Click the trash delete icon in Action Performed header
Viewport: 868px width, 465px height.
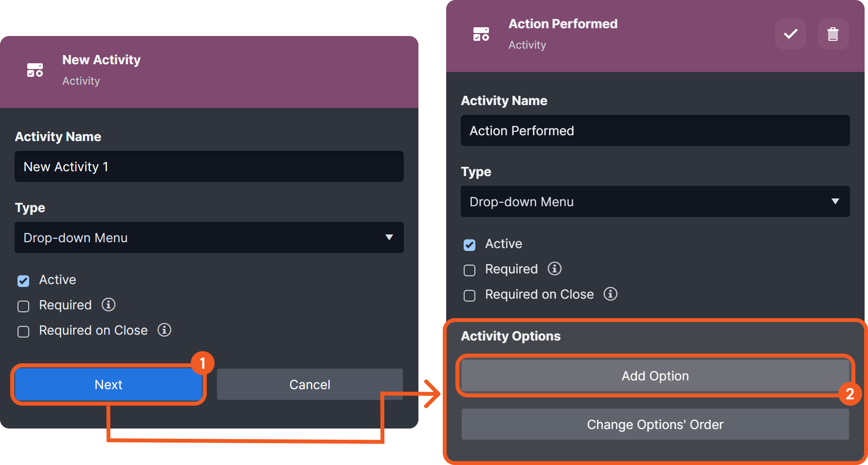[x=833, y=34]
